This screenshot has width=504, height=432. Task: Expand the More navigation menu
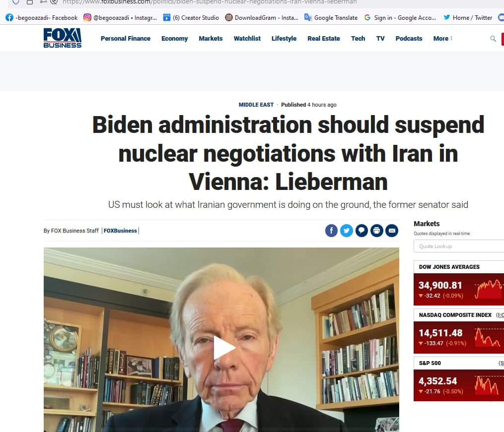click(442, 39)
